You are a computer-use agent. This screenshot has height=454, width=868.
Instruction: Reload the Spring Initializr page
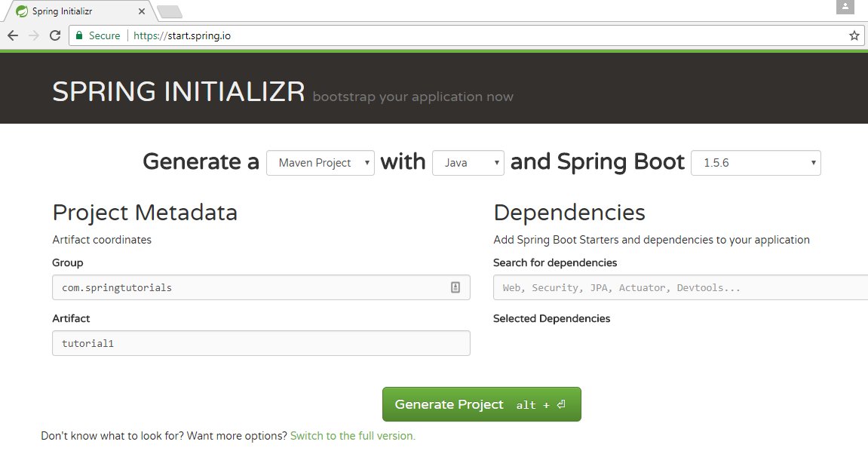55,35
